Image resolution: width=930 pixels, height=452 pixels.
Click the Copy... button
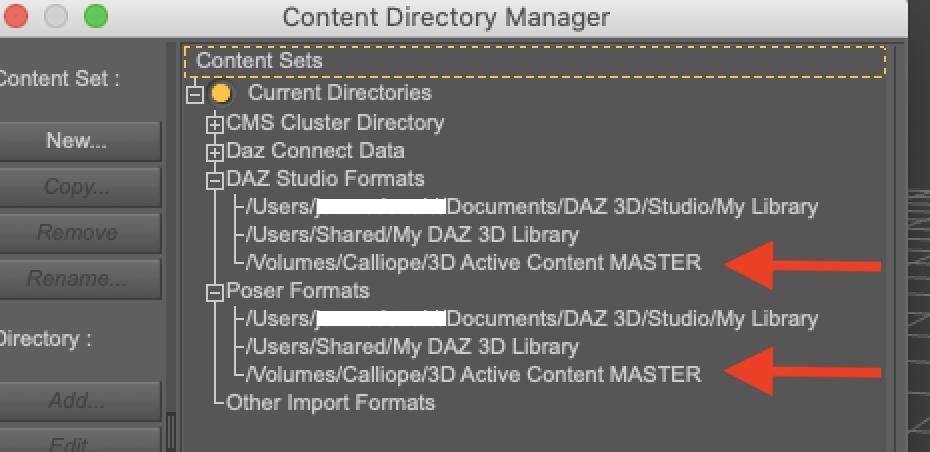[x=77, y=187]
